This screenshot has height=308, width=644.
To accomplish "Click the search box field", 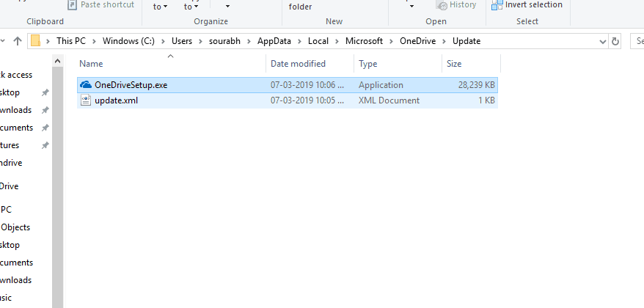I will coord(637,41).
